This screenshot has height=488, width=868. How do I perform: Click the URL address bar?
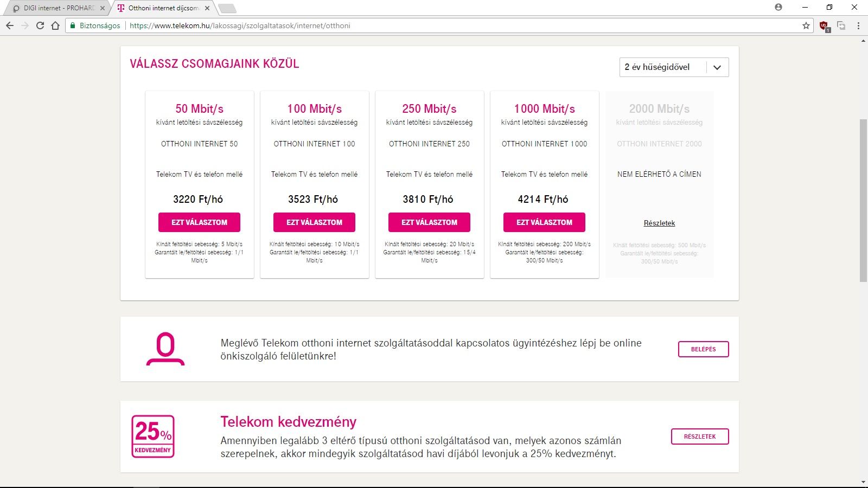pyautogui.click(x=439, y=25)
